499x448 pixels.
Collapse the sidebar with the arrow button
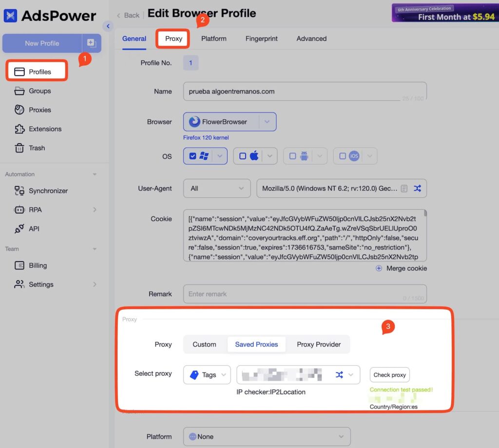click(x=108, y=26)
